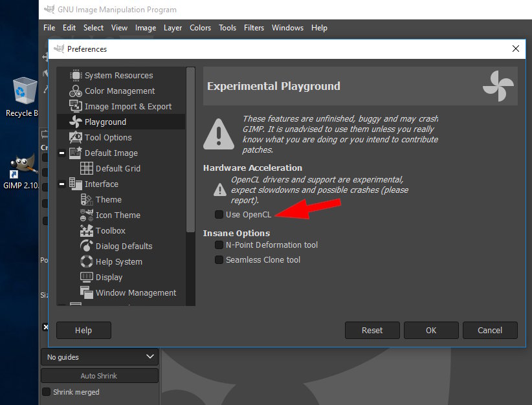
Task: Open the Image menu
Action: pos(146,28)
